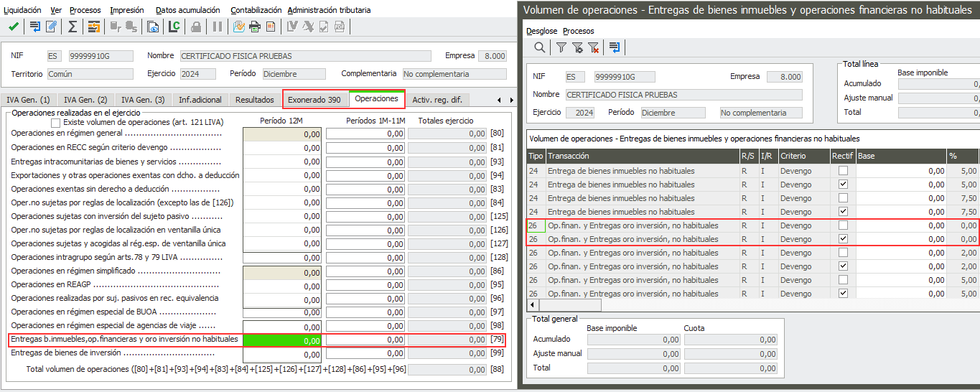Click the funnel filter icon
980x392 pixels.
561,47
